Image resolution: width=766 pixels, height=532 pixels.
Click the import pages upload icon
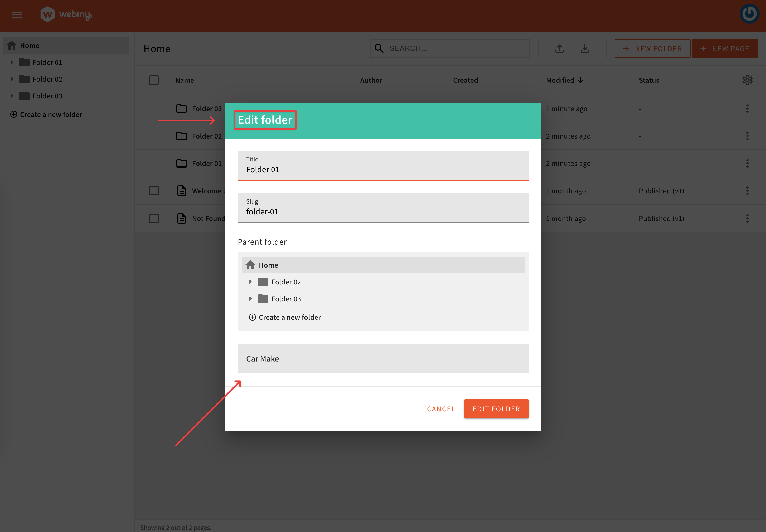[560, 48]
